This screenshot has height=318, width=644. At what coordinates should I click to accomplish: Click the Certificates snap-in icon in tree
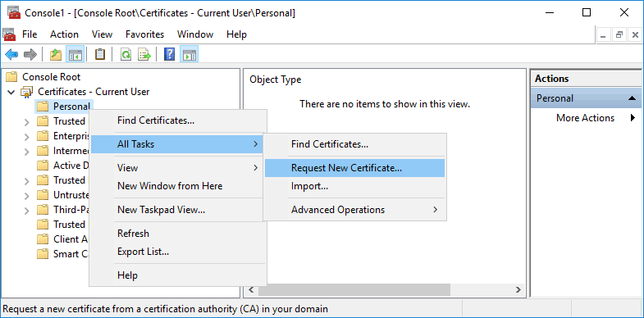27,92
